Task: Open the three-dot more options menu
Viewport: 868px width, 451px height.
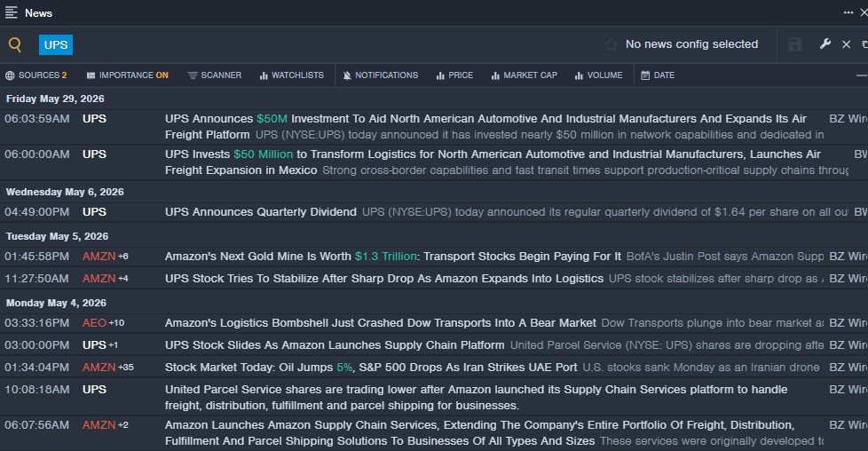Action: (x=848, y=12)
